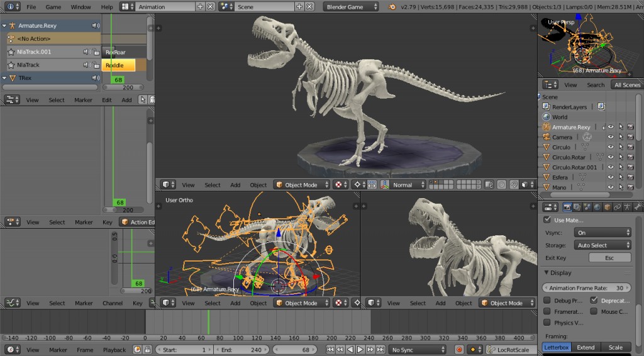Click the play animation button
This screenshot has height=356, width=644.
[x=360, y=350]
